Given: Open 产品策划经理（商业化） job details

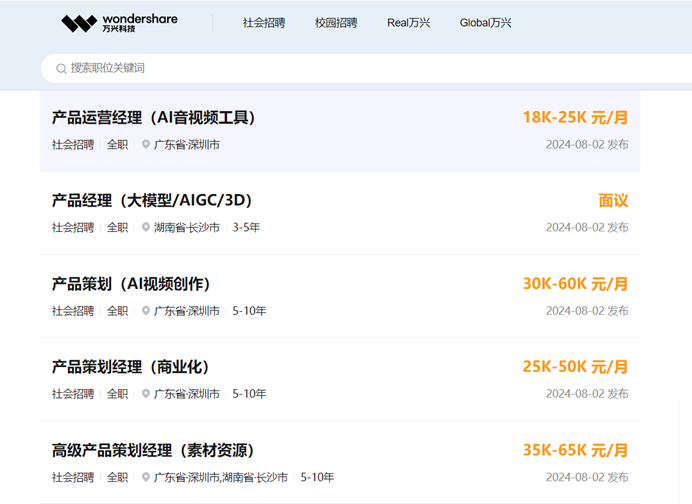Looking at the screenshot, I should tap(131, 367).
